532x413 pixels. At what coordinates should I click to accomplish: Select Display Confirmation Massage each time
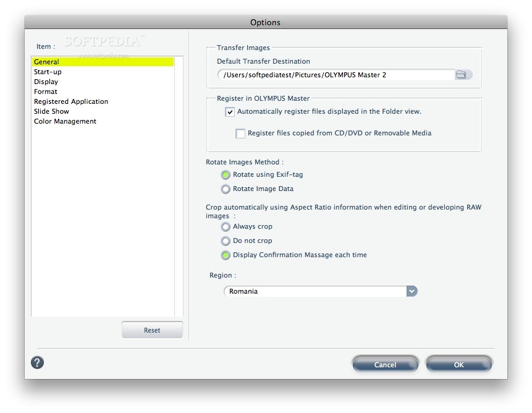226,255
